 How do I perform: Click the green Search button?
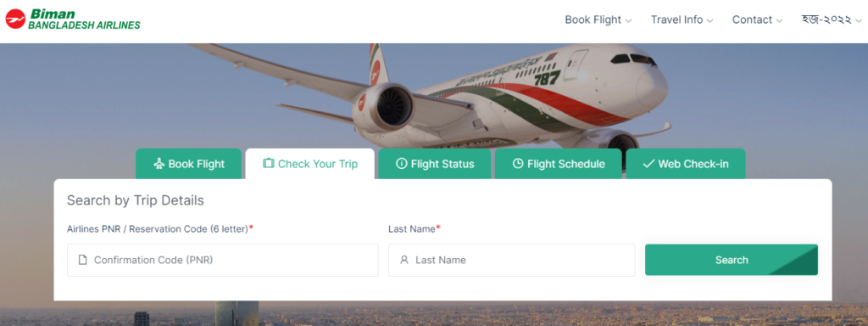point(732,260)
